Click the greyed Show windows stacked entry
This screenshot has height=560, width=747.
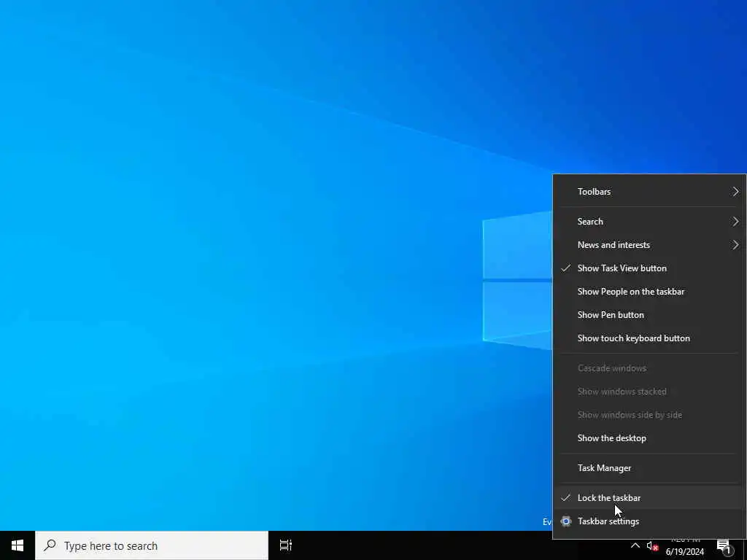pos(649,392)
